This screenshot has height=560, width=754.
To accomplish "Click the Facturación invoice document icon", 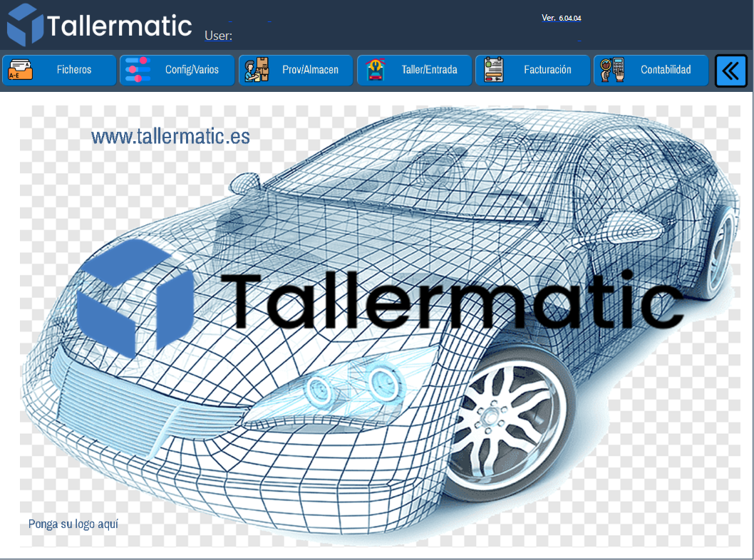I will 493,70.
